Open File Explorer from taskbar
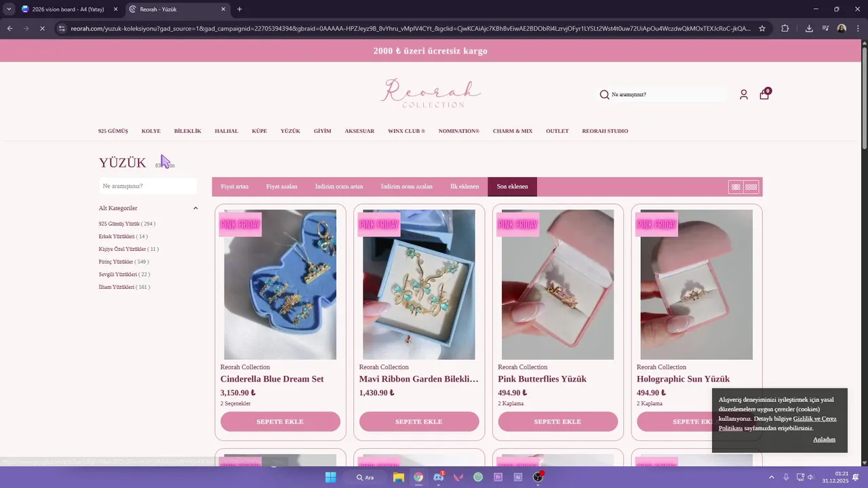868x488 pixels. click(399, 477)
